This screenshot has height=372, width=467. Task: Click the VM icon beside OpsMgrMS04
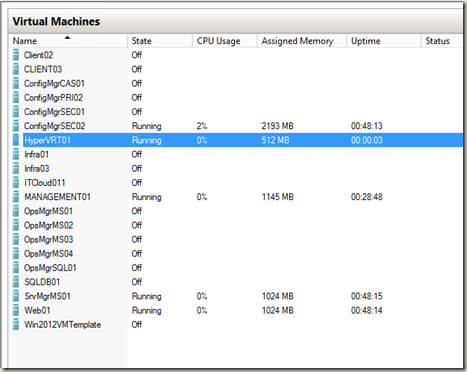pyautogui.click(x=16, y=254)
